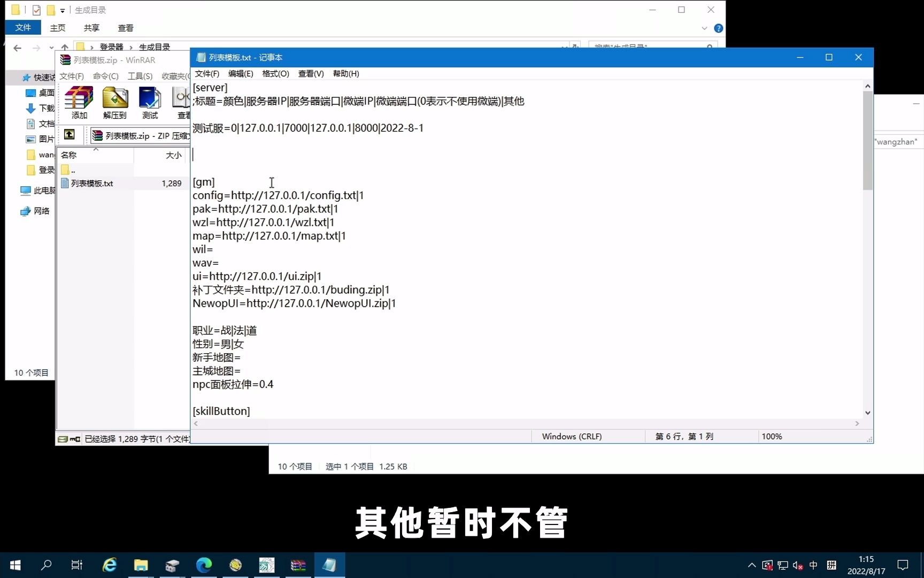Viewport: 924px width, 578px height.
Task: Open File Explorer from taskbar
Action: [x=141, y=565]
